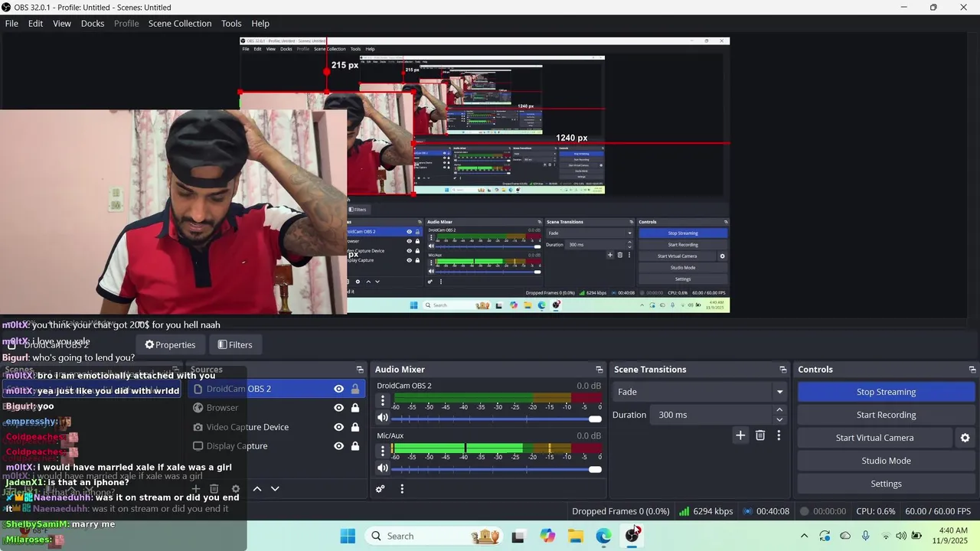
Task: Open the Scene Collection menu
Action: point(180,24)
